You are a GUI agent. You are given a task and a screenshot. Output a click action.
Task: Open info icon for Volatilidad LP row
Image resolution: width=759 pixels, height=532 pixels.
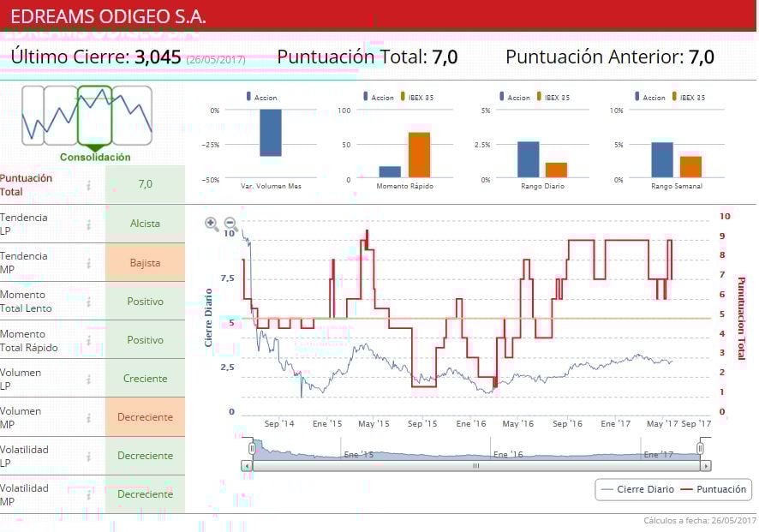click(x=88, y=456)
